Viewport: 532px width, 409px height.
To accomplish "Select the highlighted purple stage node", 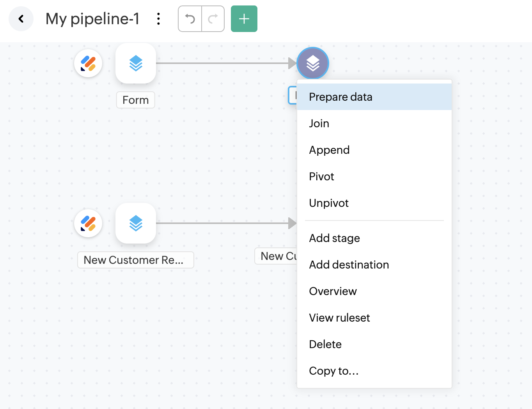I will point(313,63).
